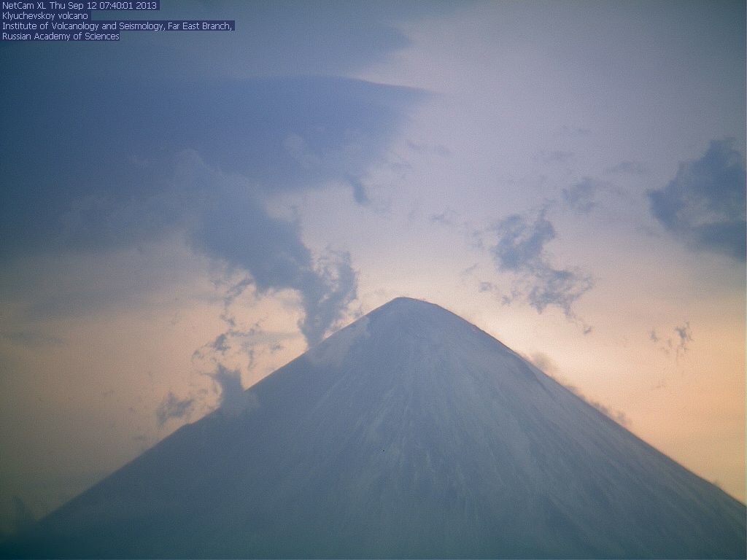This screenshot has width=747, height=560.
Task: Click the NetCam XL timestamp overlay line
Action: pyautogui.click(x=80, y=6)
